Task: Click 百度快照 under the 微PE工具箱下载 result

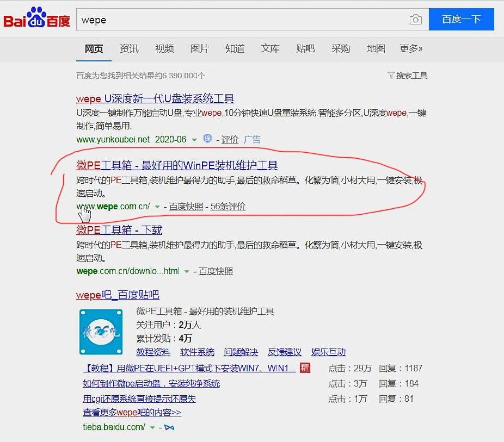Action: click(x=217, y=271)
